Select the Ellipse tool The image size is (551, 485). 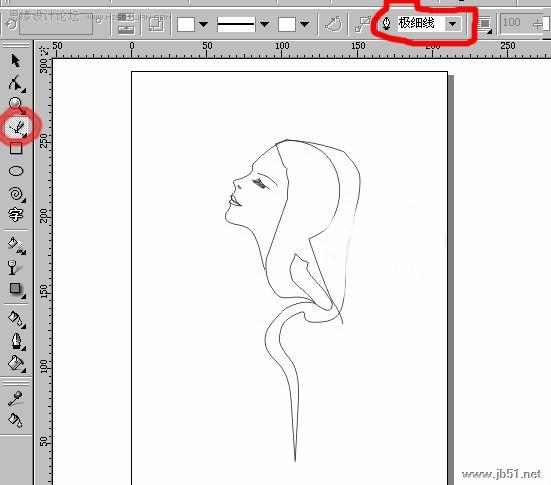click(x=16, y=171)
